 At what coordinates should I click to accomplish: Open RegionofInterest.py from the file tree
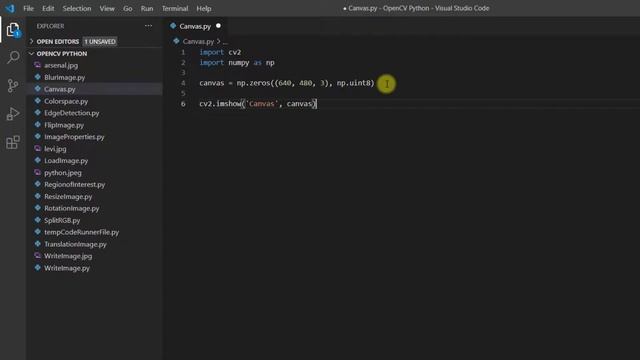point(75,184)
